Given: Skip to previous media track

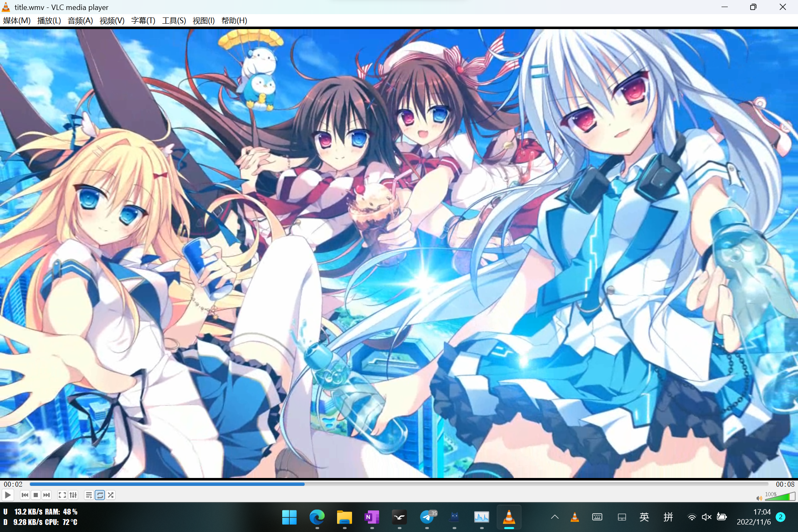Looking at the screenshot, I should [25, 495].
